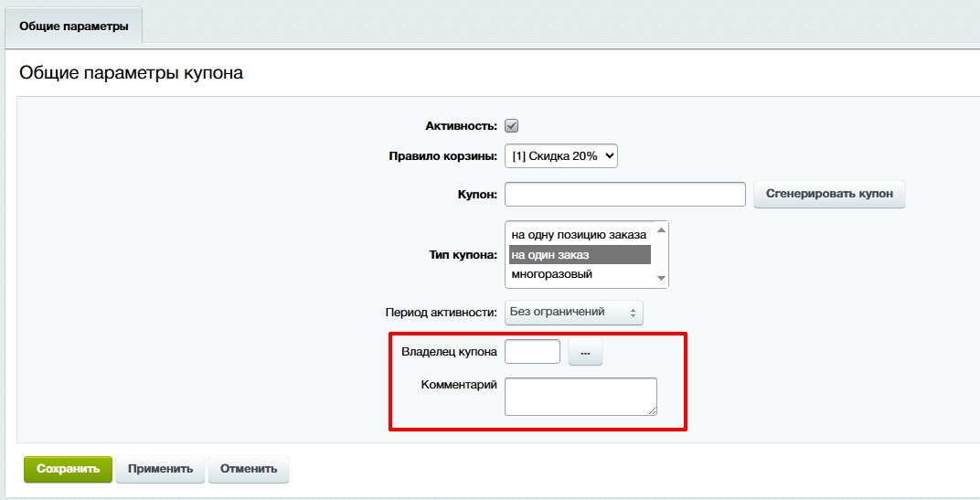Select 'на одну позицию заказа' coupon type

[579, 235]
